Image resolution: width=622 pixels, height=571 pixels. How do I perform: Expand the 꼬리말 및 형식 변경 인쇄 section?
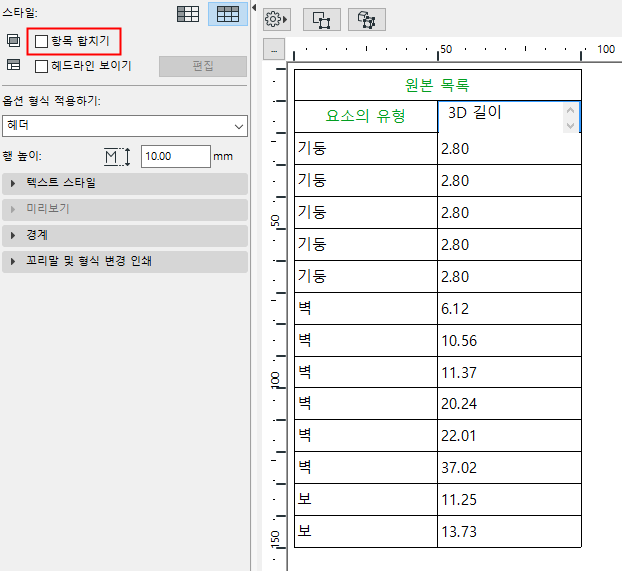coord(125,261)
